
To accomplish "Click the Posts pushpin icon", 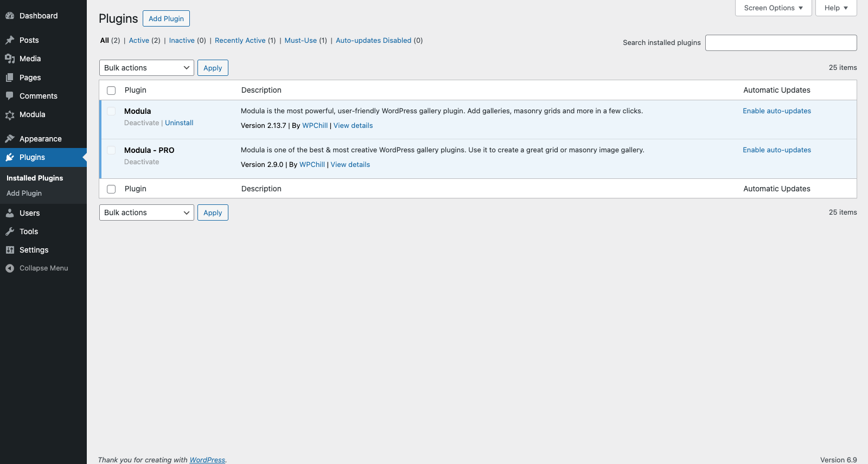I will pyautogui.click(x=10, y=40).
